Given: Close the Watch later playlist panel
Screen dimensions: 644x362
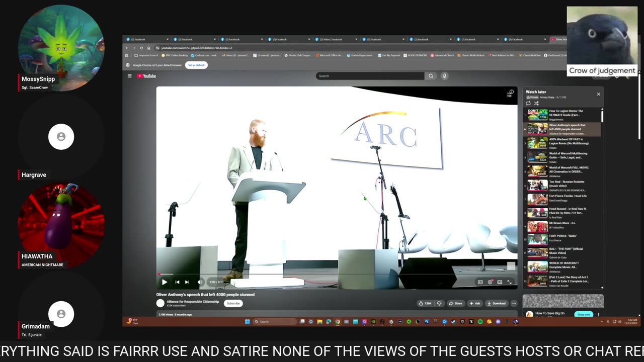Looking at the screenshot, I should click(598, 94).
